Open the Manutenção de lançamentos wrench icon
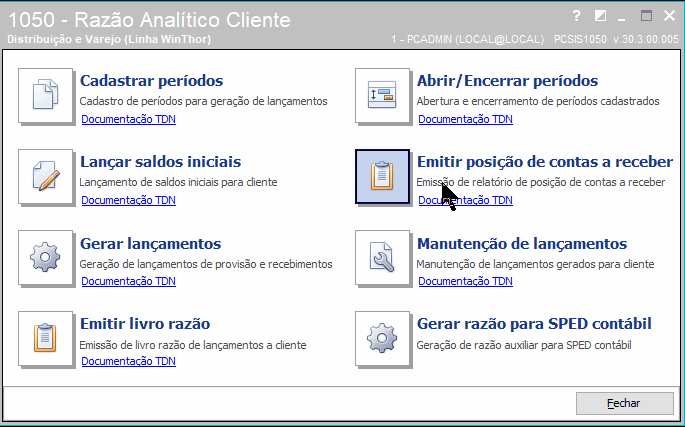 point(382,258)
